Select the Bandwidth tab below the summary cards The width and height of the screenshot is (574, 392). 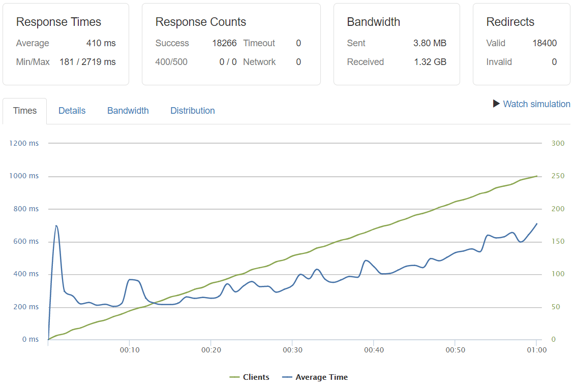pos(128,111)
